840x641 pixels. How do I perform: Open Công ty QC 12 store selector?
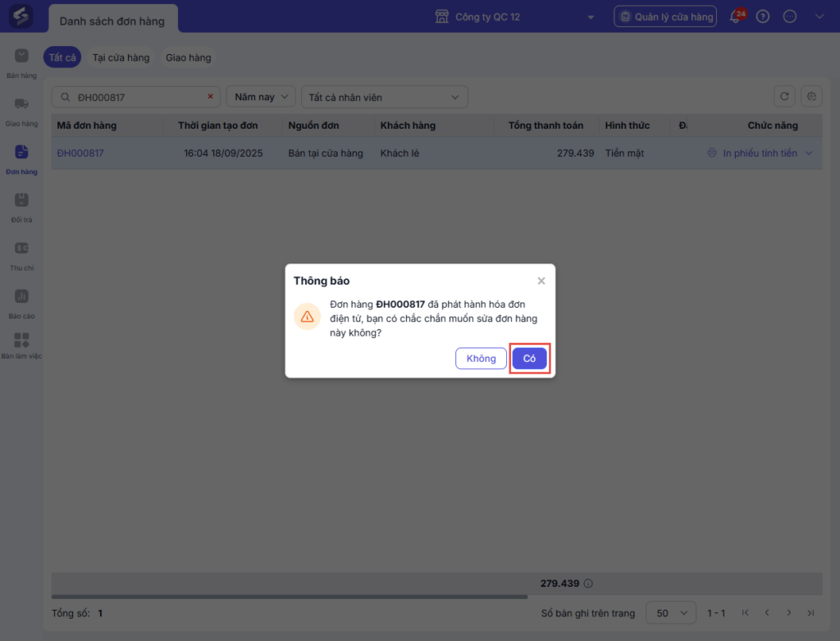pos(514,16)
